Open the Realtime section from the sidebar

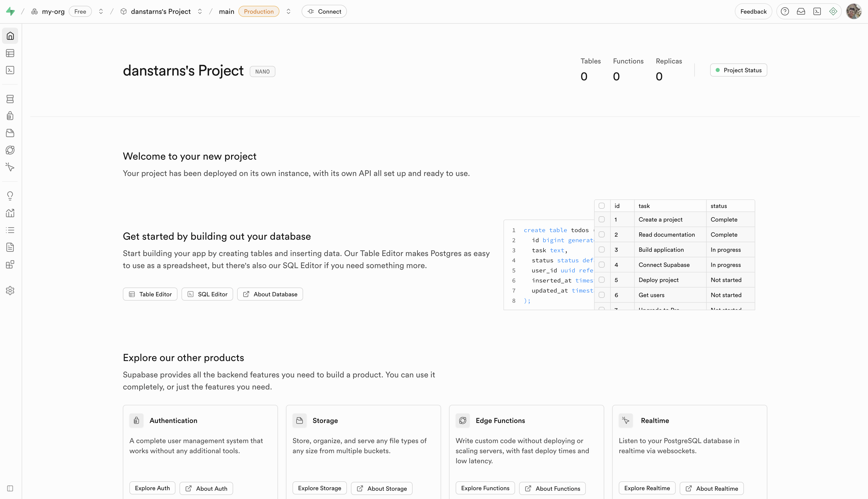click(x=10, y=167)
